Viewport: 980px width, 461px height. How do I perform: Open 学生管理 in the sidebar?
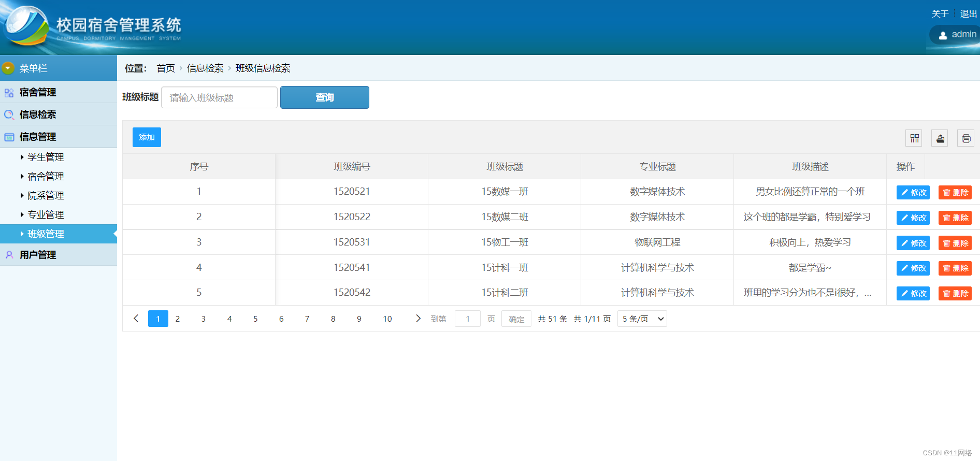pos(46,157)
